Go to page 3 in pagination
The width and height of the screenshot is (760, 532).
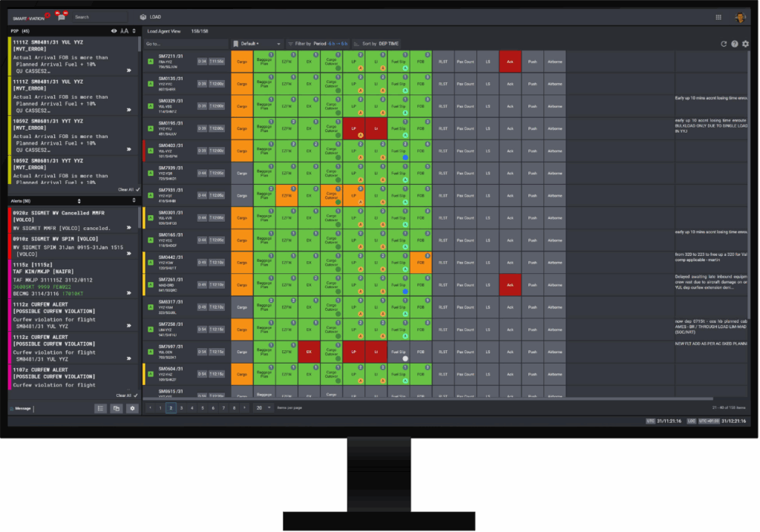(x=180, y=407)
